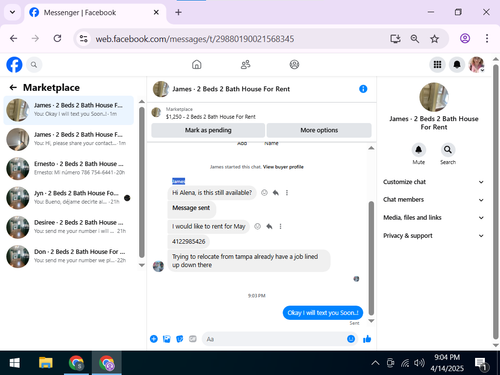
Task: Open the Facebook menu grid icon
Action: point(437,64)
